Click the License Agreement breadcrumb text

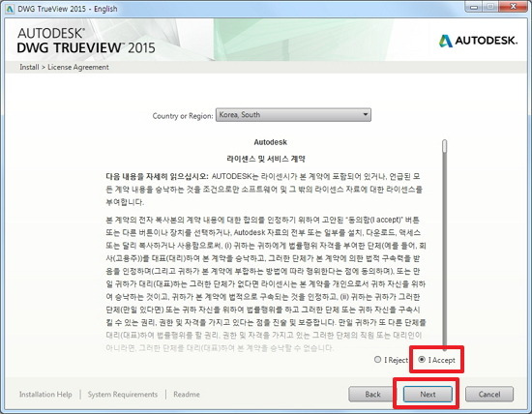coord(78,67)
